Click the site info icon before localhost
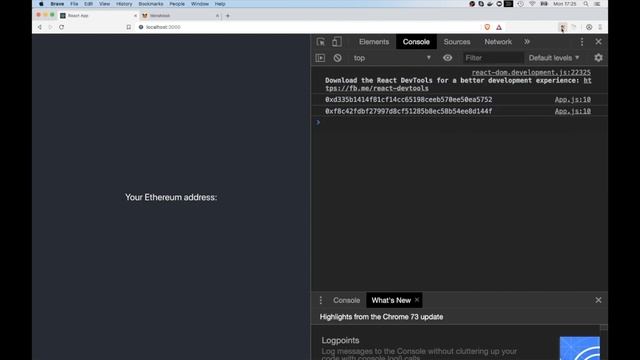Viewport: 640px width, 360px height. 141,27
